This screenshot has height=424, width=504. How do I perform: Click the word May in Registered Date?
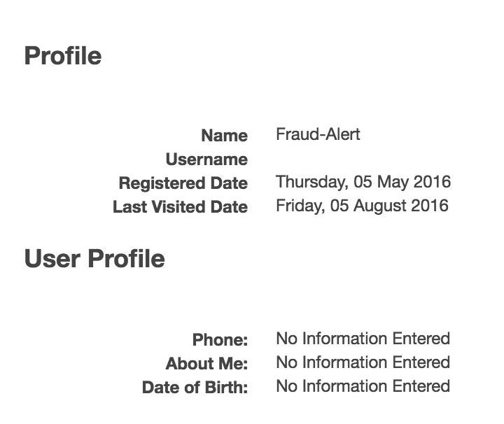392,183
